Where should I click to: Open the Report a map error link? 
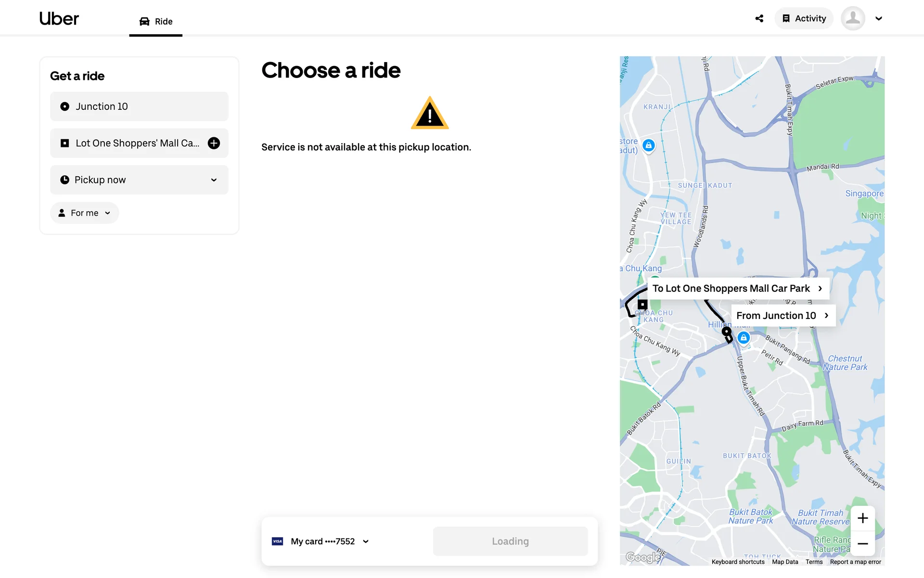tap(855, 562)
